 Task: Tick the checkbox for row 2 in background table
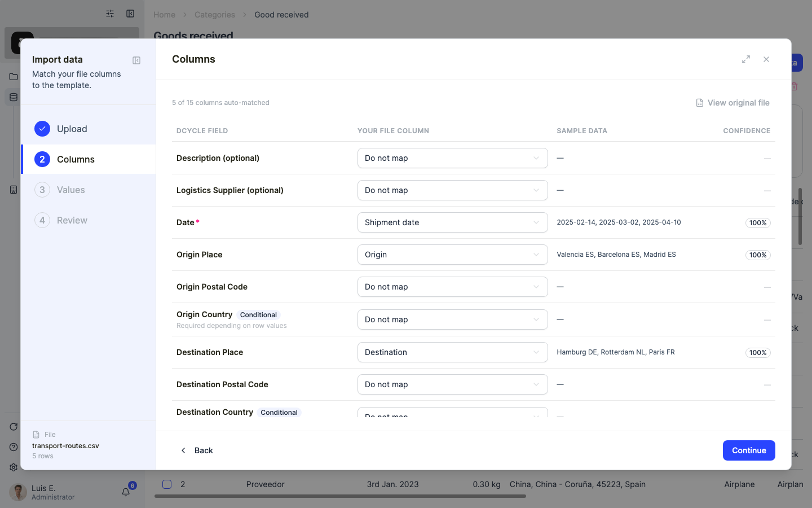click(x=167, y=484)
